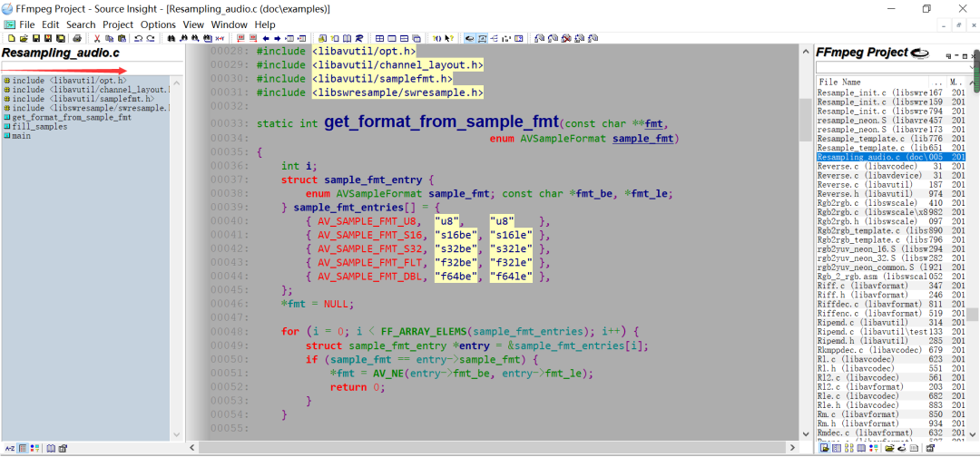Click the book icon in symbol panel toolbar
This screenshot has height=457, width=980.
point(51,448)
